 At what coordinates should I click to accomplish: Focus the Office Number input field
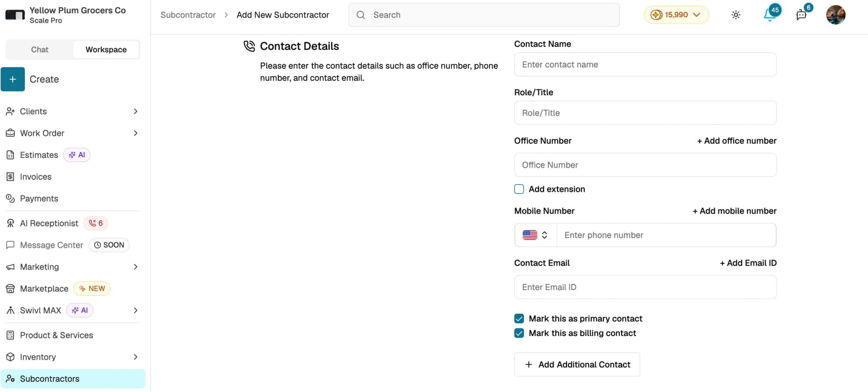click(x=645, y=165)
